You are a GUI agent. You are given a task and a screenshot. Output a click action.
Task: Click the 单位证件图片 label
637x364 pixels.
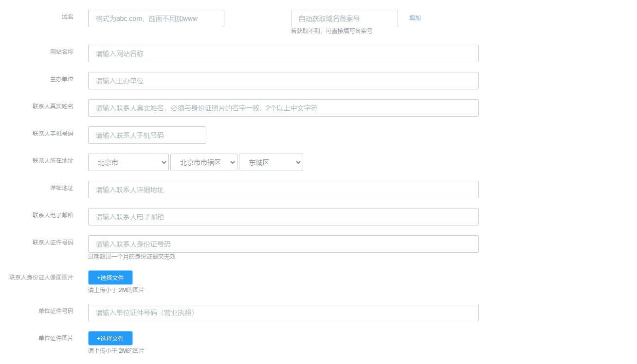pyautogui.click(x=56, y=338)
